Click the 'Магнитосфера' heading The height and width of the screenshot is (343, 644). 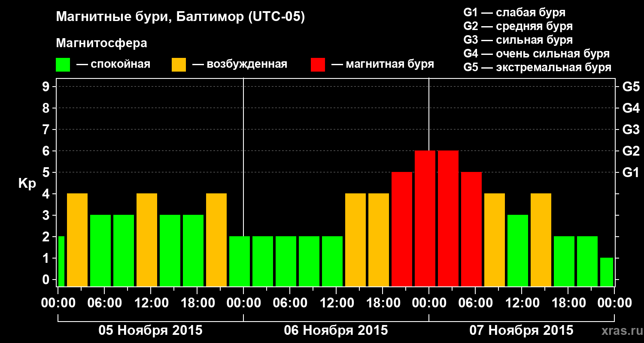pos(102,43)
